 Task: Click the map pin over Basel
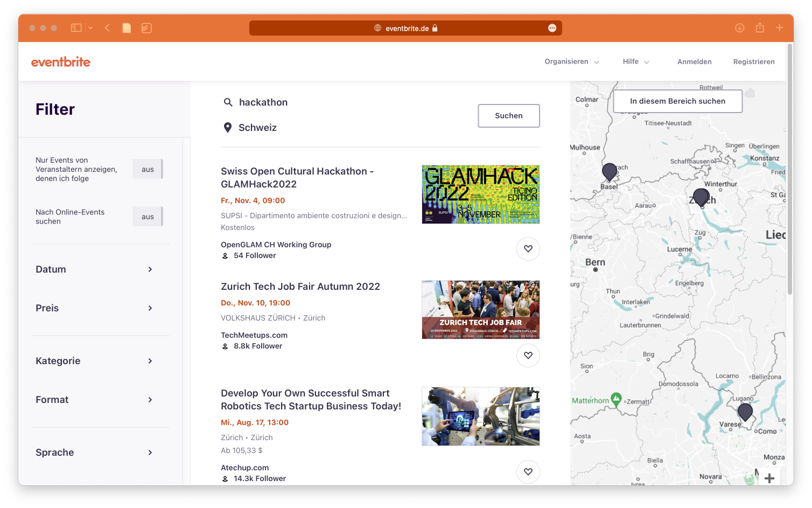click(x=609, y=172)
